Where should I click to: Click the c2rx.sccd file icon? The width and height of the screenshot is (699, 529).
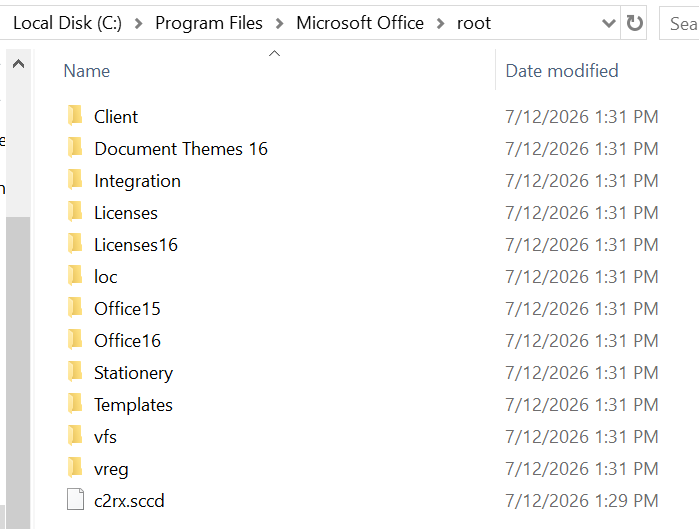[75, 499]
